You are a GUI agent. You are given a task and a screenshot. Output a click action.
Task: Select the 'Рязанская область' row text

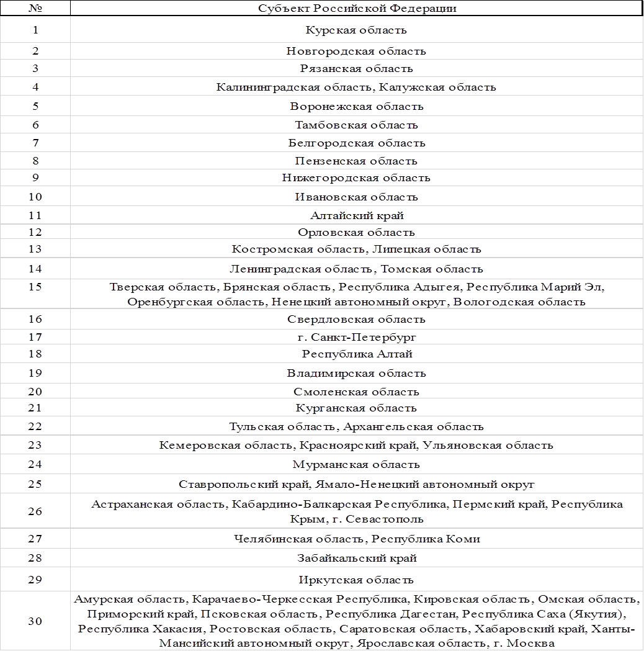tap(357, 68)
